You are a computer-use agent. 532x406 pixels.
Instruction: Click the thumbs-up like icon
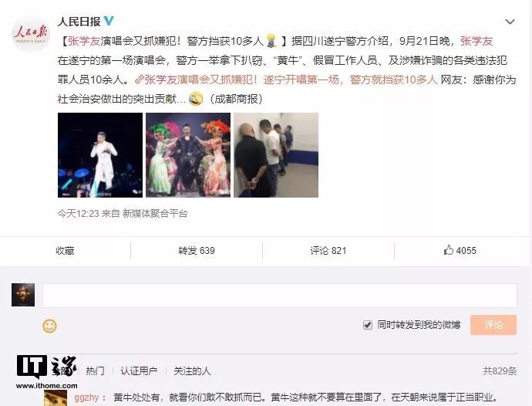coord(449,250)
